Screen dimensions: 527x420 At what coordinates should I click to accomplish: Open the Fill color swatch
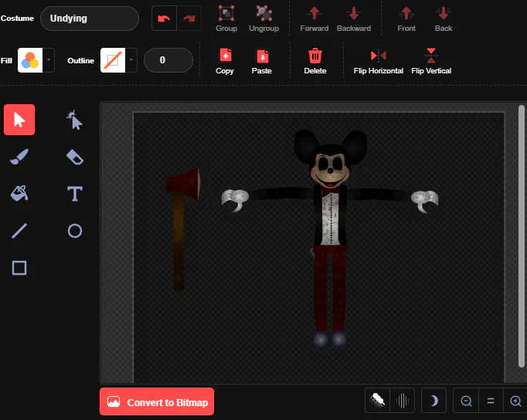tap(30, 60)
